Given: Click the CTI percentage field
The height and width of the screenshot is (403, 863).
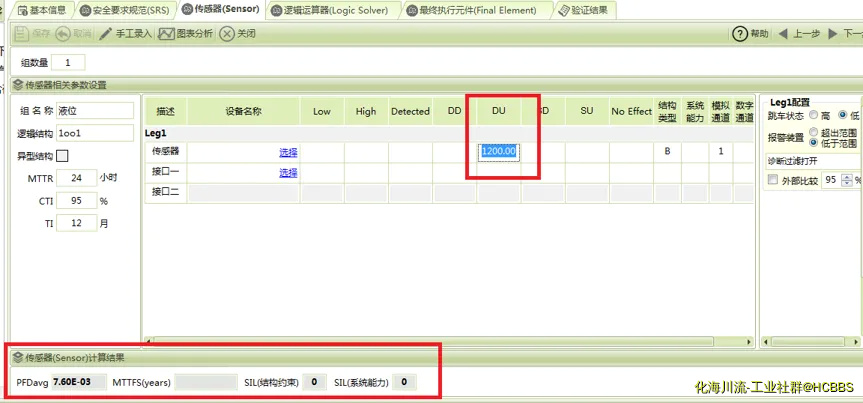Looking at the screenshot, I should [77, 200].
